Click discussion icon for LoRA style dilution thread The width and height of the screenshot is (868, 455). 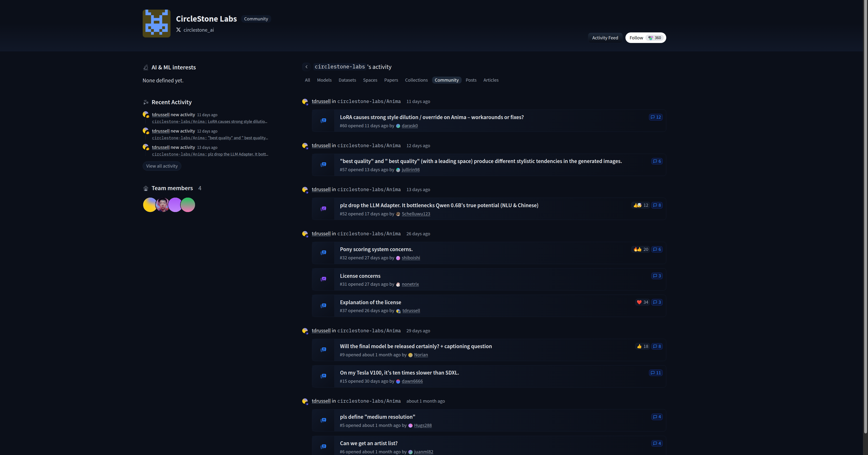pyautogui.click(x=323, y=121)
